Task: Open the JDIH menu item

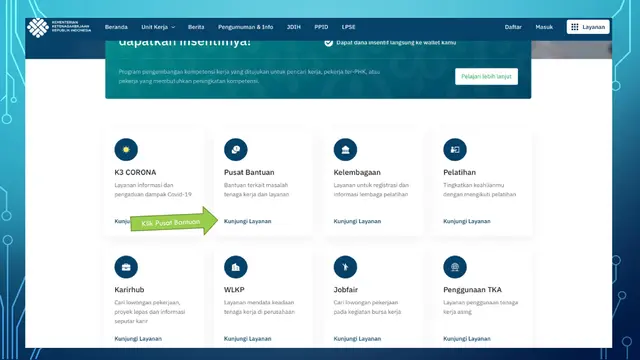Action: click(x=293, y=27)
